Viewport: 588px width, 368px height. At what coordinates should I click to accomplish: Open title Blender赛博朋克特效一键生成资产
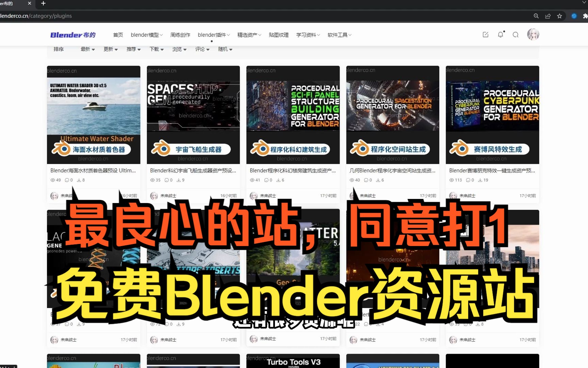click(x=492, y=170)
